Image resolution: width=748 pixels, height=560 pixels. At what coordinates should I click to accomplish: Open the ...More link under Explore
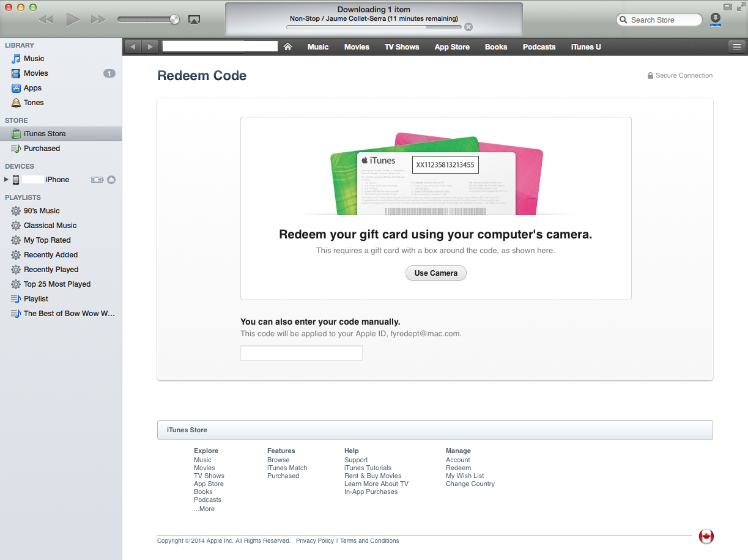pyautogui.click(x=204, y=509)
